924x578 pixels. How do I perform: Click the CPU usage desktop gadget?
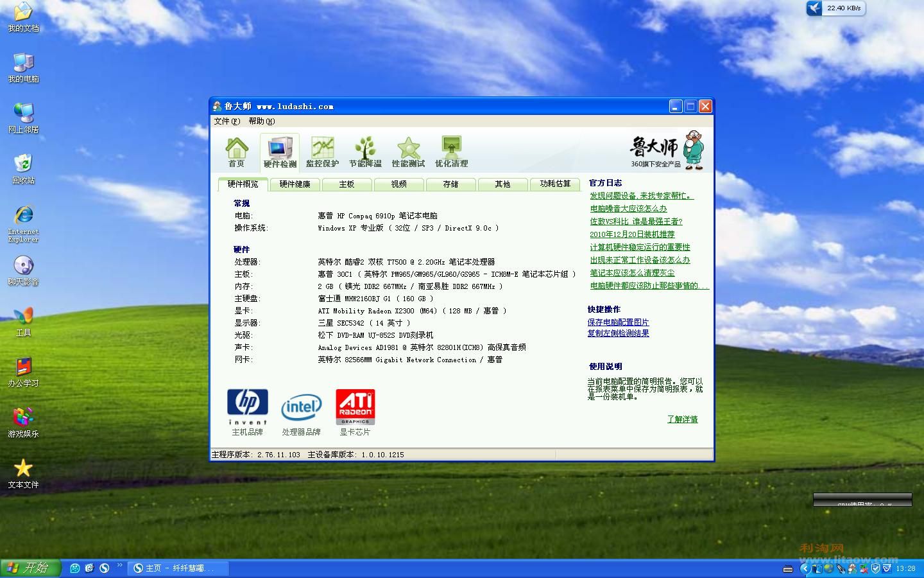tap(862, 500)
